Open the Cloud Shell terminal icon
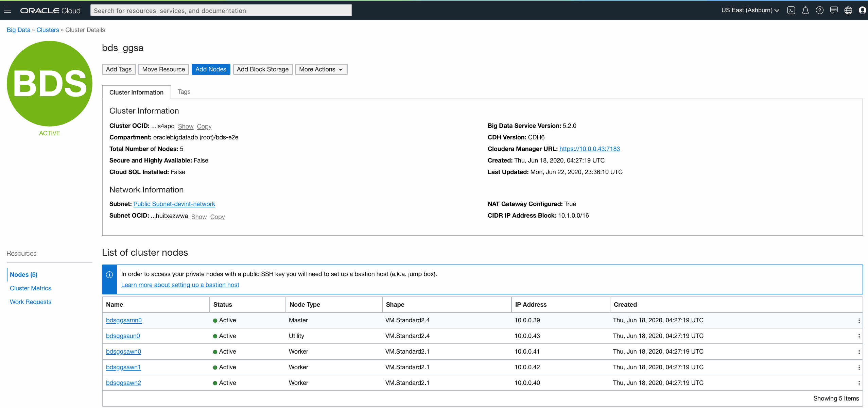 coord(791,10)
